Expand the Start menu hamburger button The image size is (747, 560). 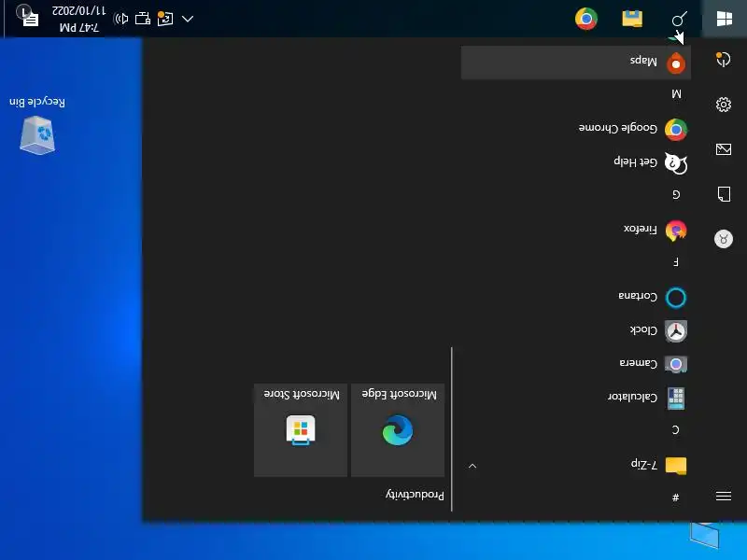(x=723, y=497)
